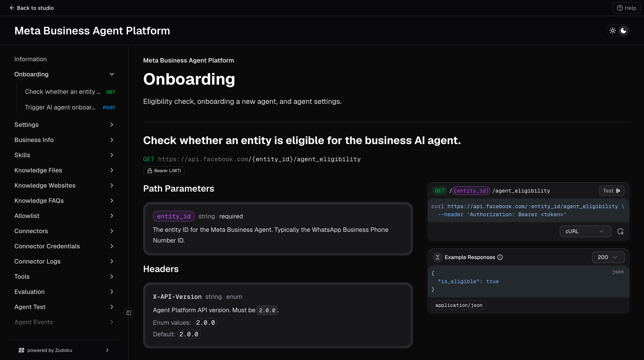Select the application/json content type tag
The image size is (644, 360).
[x=459, y=305]
